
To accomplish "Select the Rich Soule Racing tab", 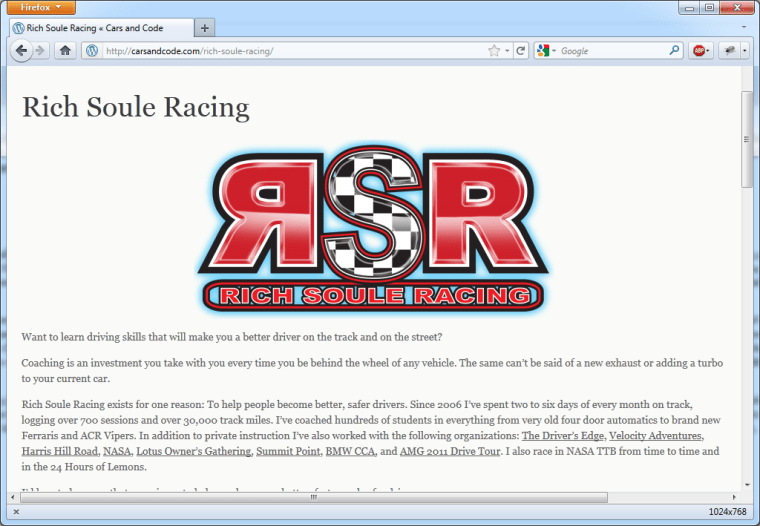I will [101, 28].
